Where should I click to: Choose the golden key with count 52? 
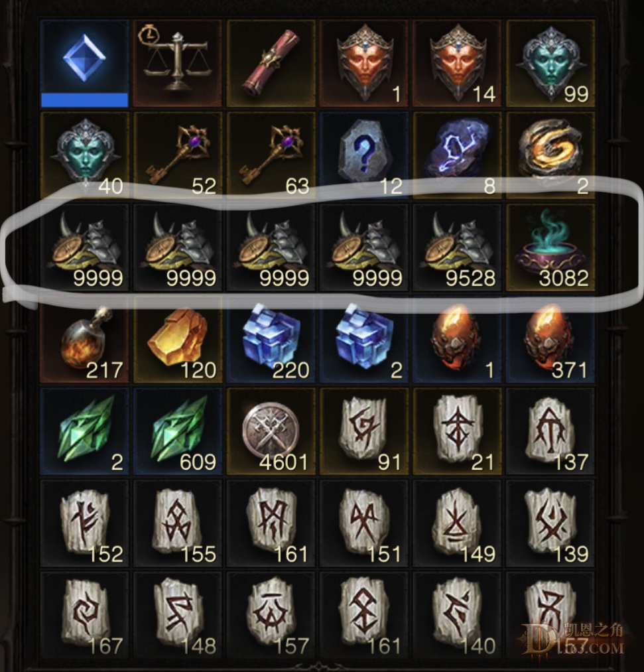(x=177, y=155)
